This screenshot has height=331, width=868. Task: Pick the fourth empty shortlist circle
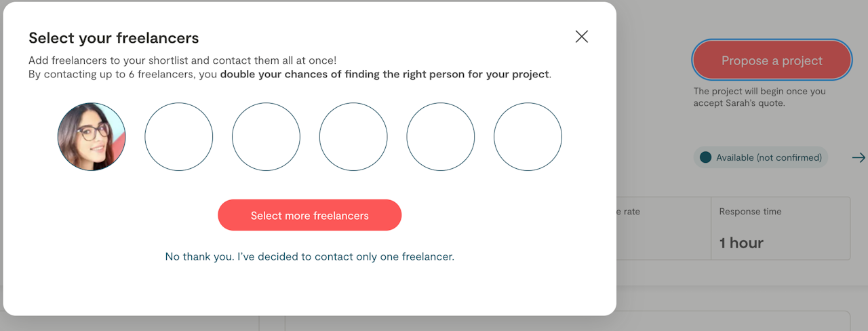(441, 136)
